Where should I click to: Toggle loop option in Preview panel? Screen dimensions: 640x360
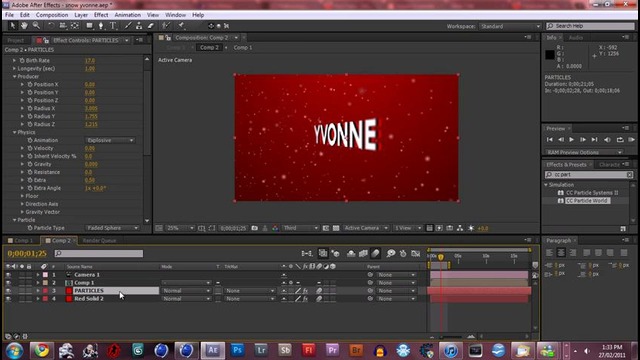coord(620,140)
